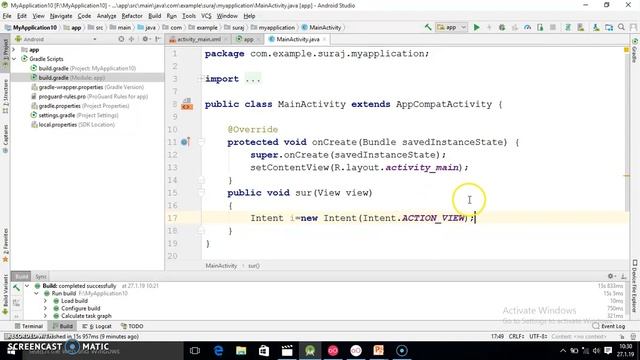Hide the Project panel with hide icon
This screenshot has height=360, width=640.
[x=158, y=39]
